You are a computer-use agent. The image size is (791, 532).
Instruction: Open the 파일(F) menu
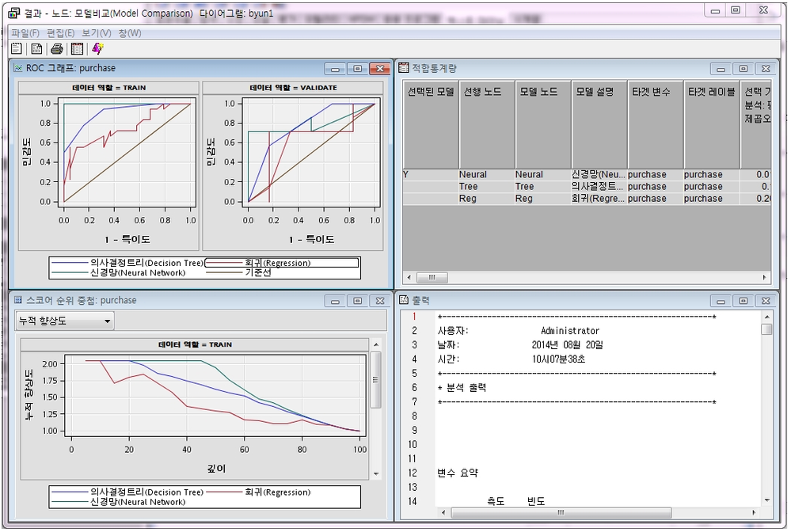coord(25,32)
